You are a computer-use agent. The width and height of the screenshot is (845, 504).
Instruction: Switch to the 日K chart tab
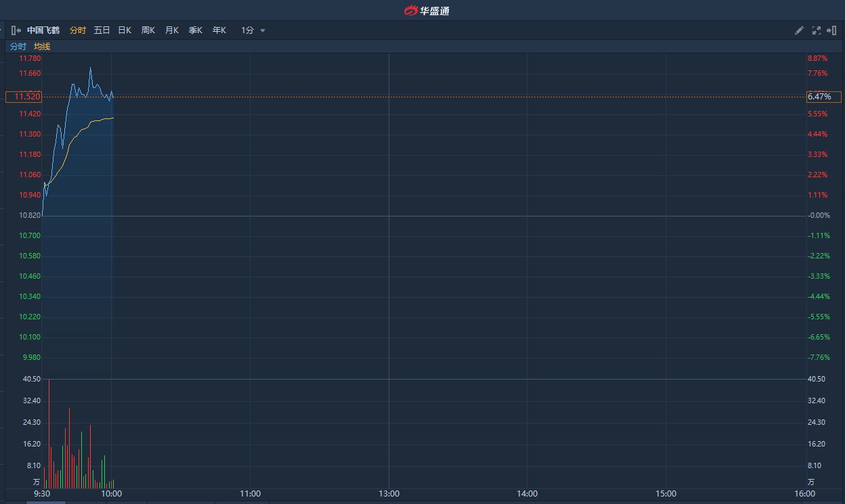125,30
